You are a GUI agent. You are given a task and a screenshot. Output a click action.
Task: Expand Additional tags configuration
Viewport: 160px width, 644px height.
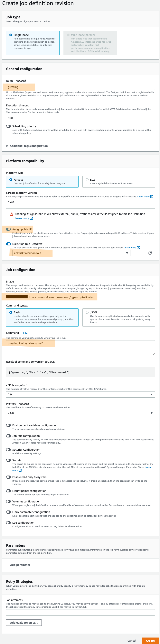pyautogui.click(x=27, y=146)
